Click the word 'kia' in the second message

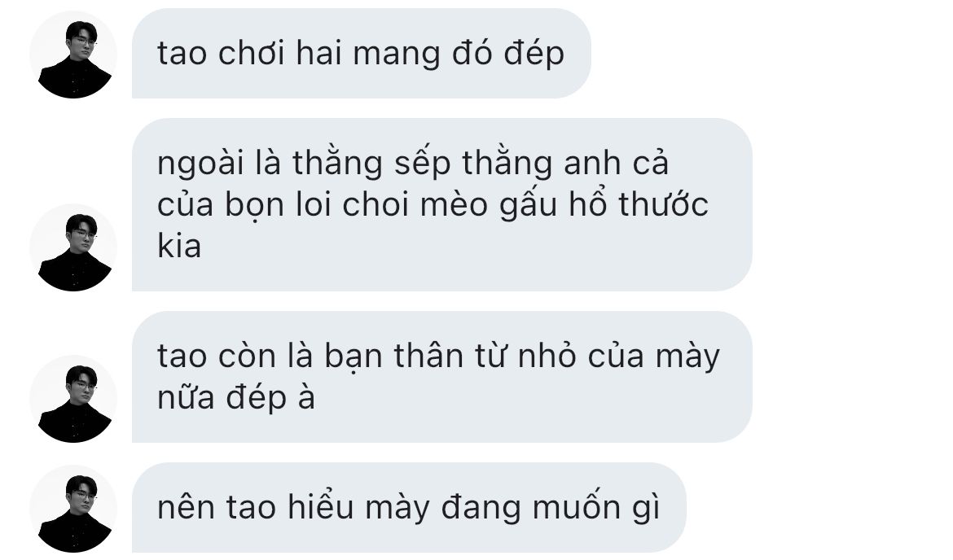pyautogui.click(x=178, y=247)
